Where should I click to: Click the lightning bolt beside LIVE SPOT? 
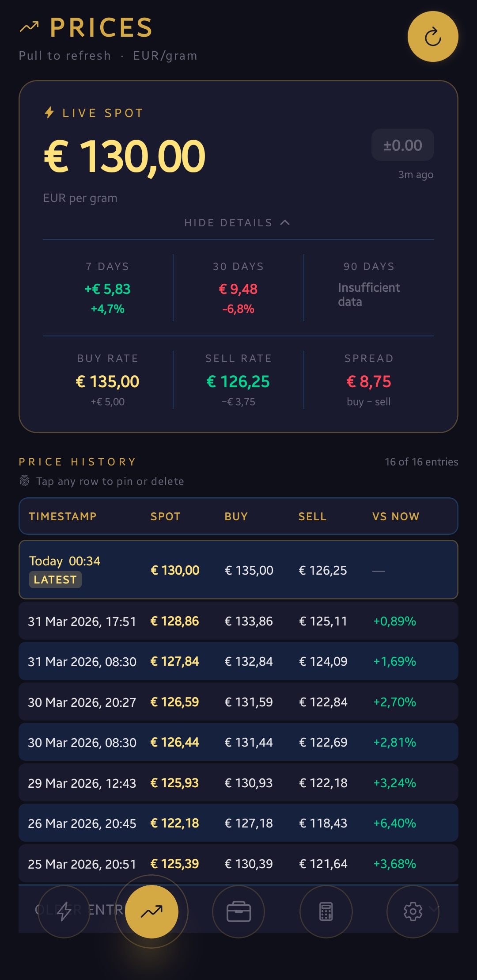point(49,113)
